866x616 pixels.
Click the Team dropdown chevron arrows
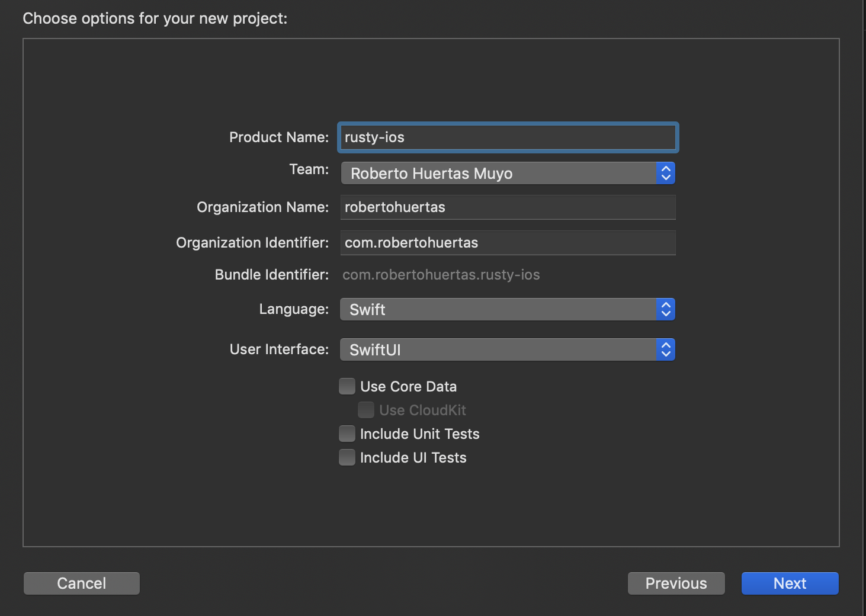click(x=666, y=173)
